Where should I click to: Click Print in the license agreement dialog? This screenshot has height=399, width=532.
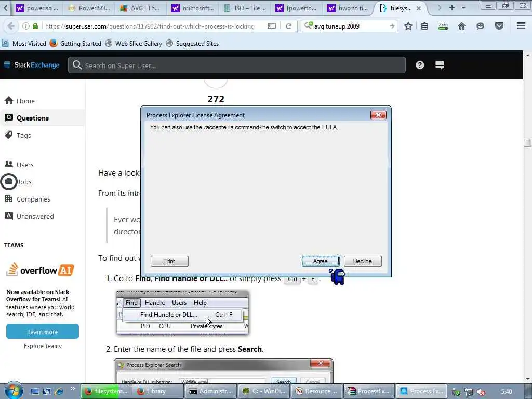(x=169, y=261)
